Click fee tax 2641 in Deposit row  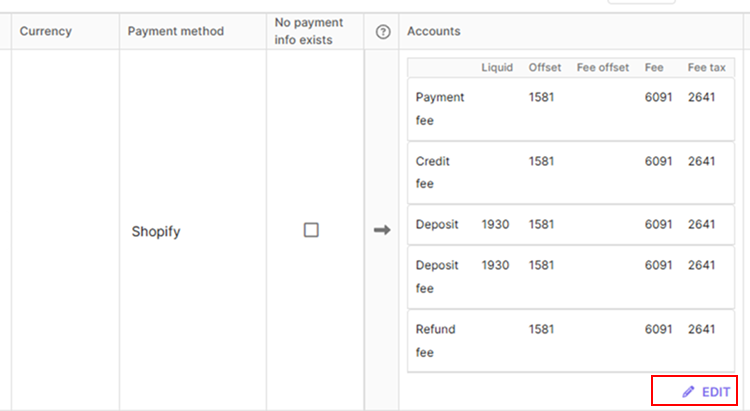pyautogui.click(x=702, y=224)
